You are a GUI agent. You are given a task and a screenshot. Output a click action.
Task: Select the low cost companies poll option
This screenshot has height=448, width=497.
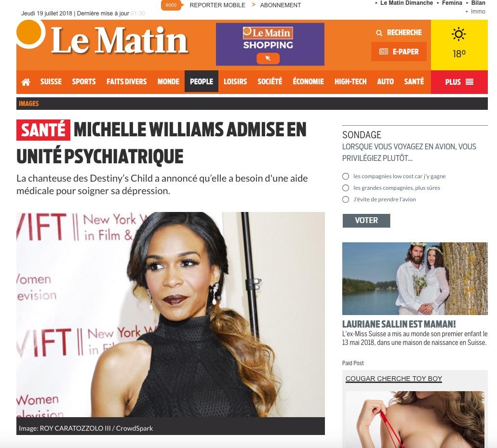(x=346, y=176)
